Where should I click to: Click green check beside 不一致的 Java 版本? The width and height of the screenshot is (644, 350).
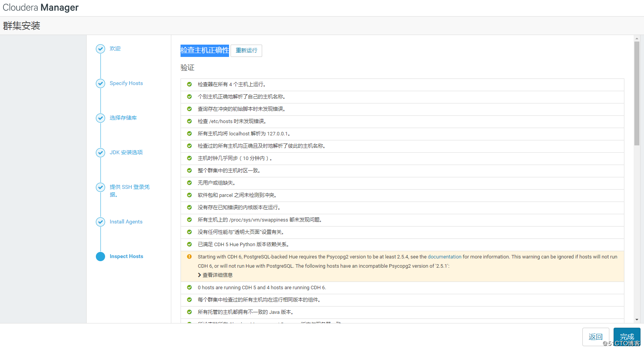[189, 312]
